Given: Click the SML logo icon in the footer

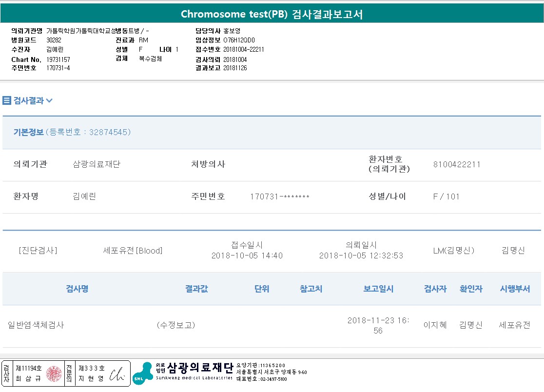Looking at the screenshot, I should tap(143, 373).
